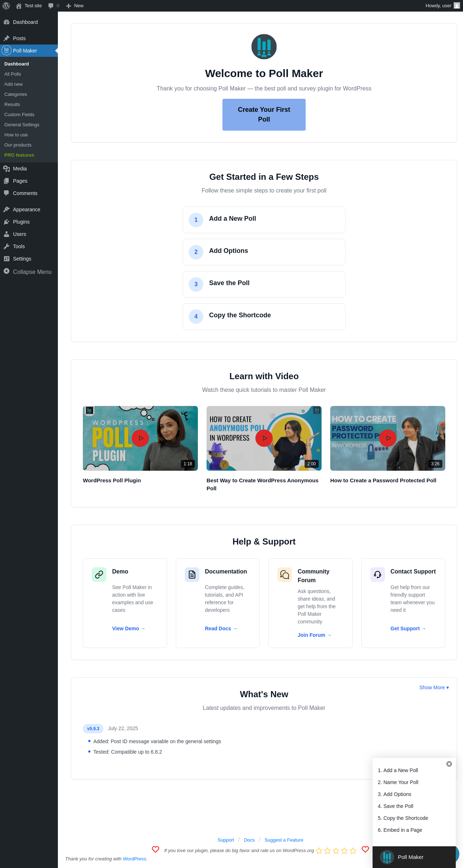Click Howdy, user account menu
Viewport: 463px width, 868px height.
[443, 6]
